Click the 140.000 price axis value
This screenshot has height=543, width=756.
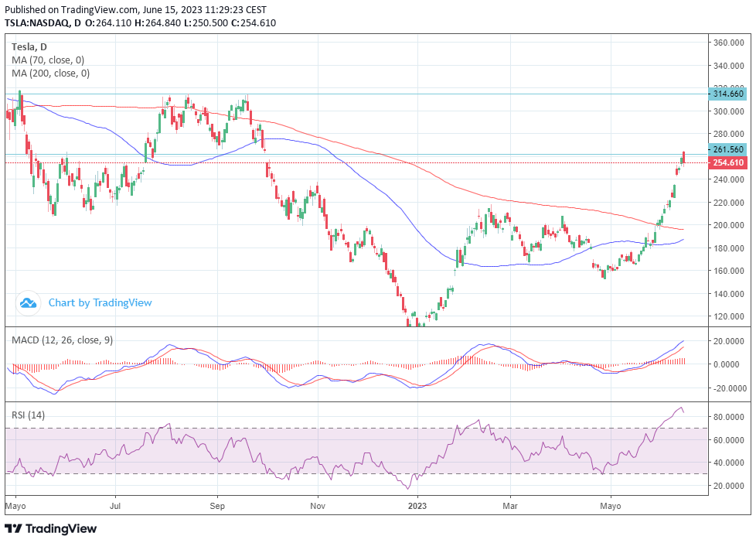pyautogui.click(x=728, y=293)
